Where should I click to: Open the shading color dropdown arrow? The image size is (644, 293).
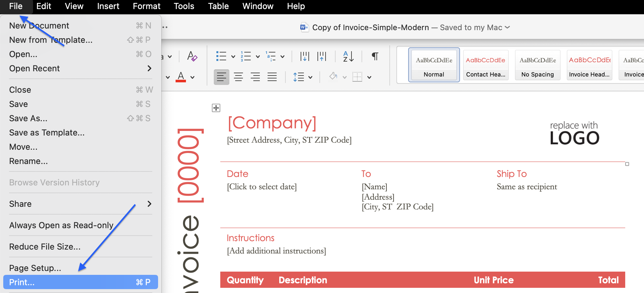point(345,77)
